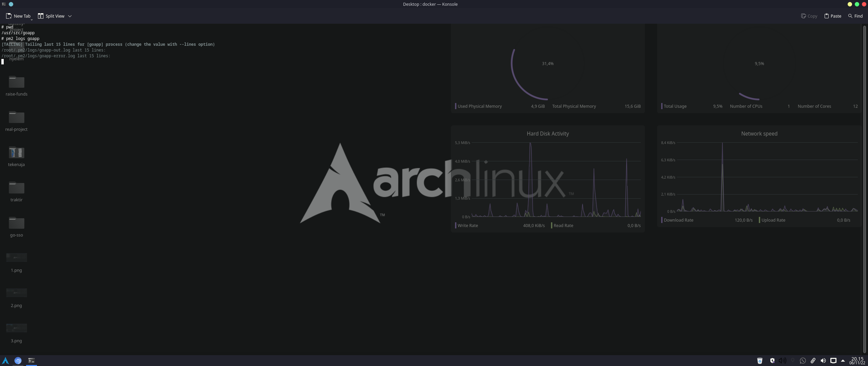Click the '# pm2 logs goapp' command line
868x366 pixels.
point(20,39)
